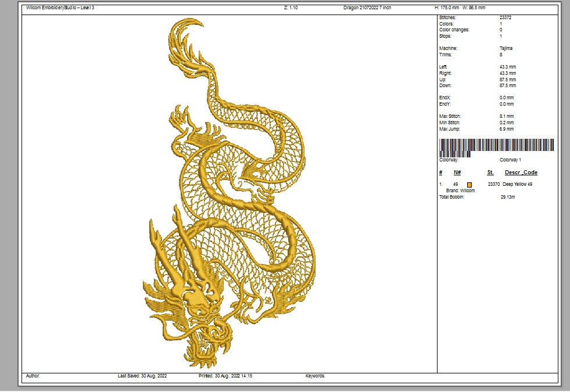Click the Author field at bottom
Viewport: 570px width, 392px height.
click(x=33, y=376)
